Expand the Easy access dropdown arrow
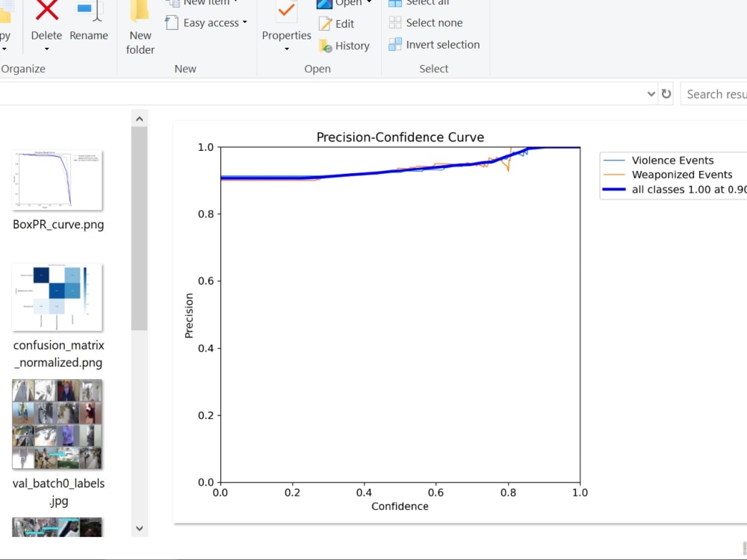 (245, 22)
